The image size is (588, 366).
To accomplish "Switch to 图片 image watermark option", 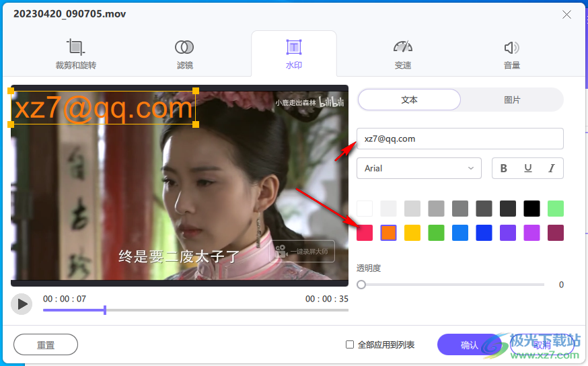I will click(x=512, y=100).
